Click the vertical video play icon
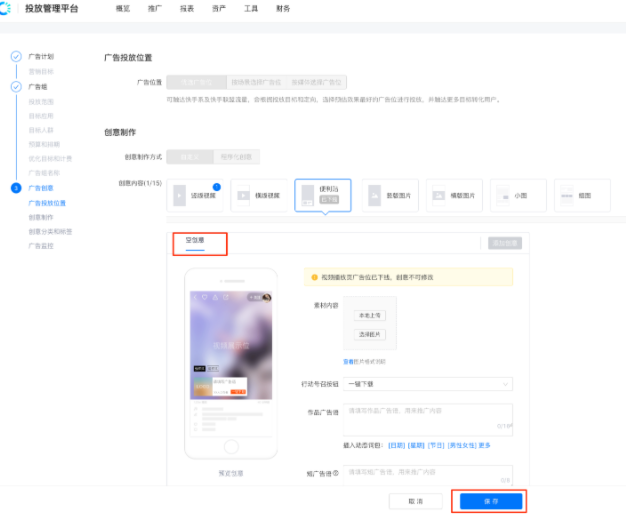The image size is (626, 514). point(179,196)
